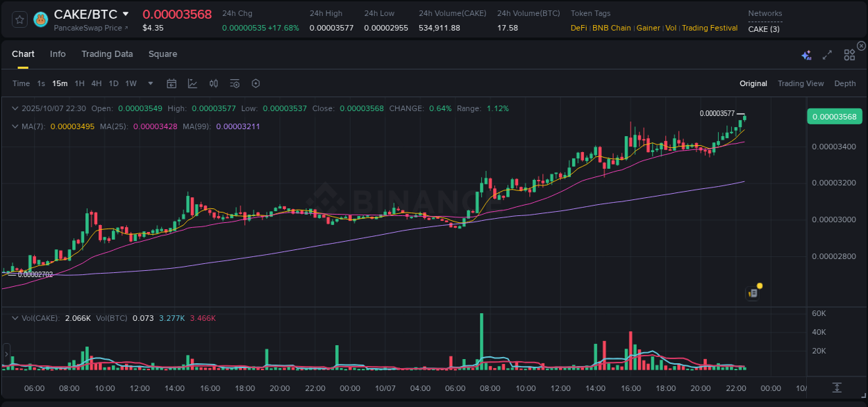The image size is (868, 407).
Task: Switch to the Trading Data tab
Action: [107, 53]
